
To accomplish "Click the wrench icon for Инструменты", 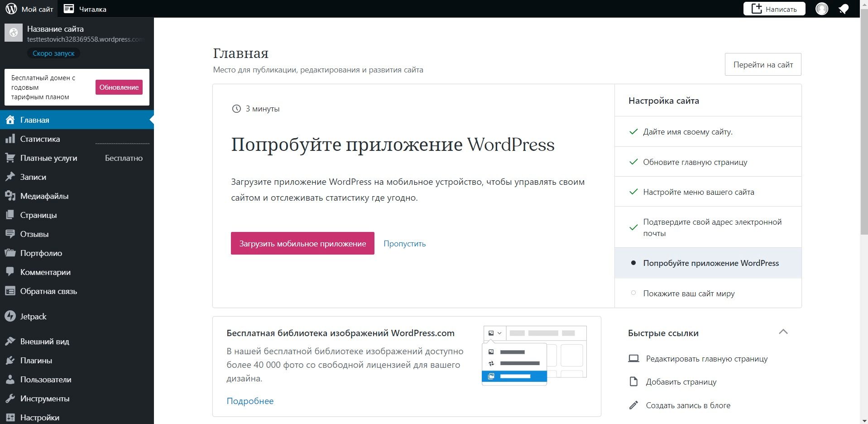I will tap(10, 398).
